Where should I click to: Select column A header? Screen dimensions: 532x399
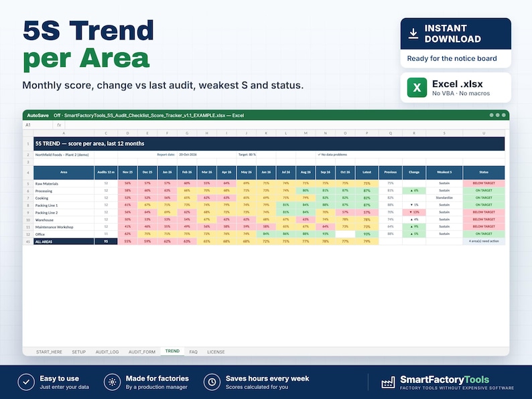tap(64, 133)
